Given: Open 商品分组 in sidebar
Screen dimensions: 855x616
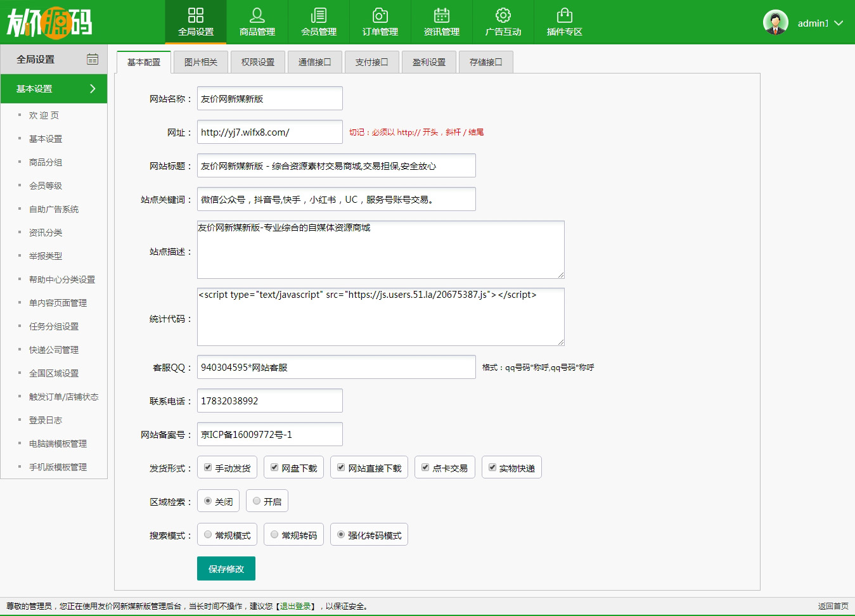Looking at the screenshot, I should click(46, 162).
